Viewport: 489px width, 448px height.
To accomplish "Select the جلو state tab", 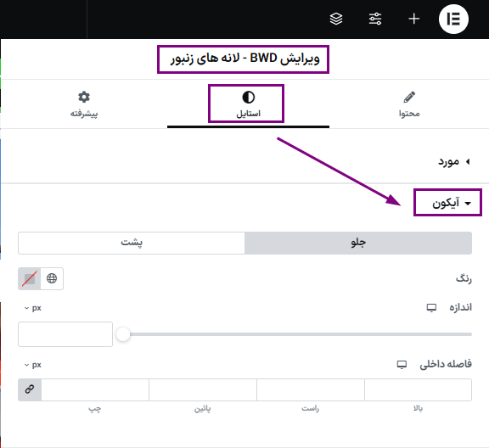I will 358,243.
